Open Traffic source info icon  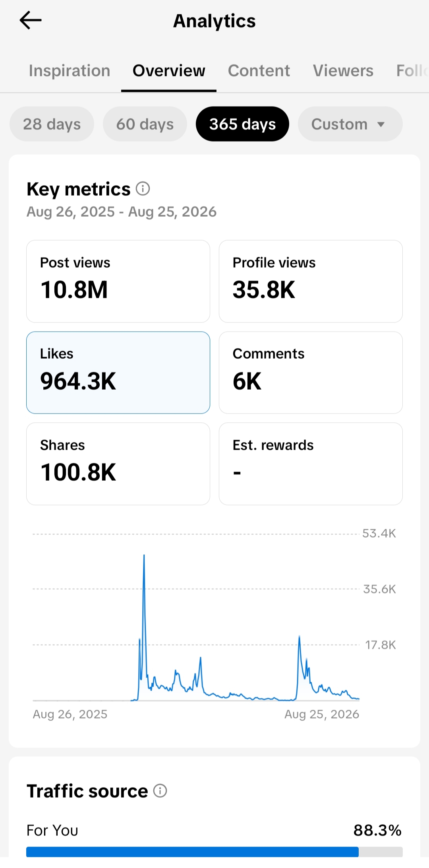(160, 791)
